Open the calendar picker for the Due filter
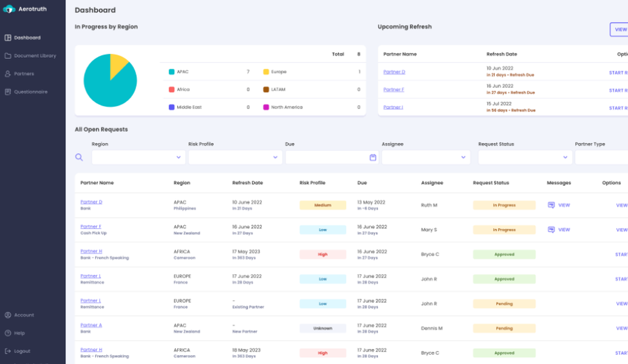This screenshot has height=364, width=628. pyautogui.click(x=374, y=157)
